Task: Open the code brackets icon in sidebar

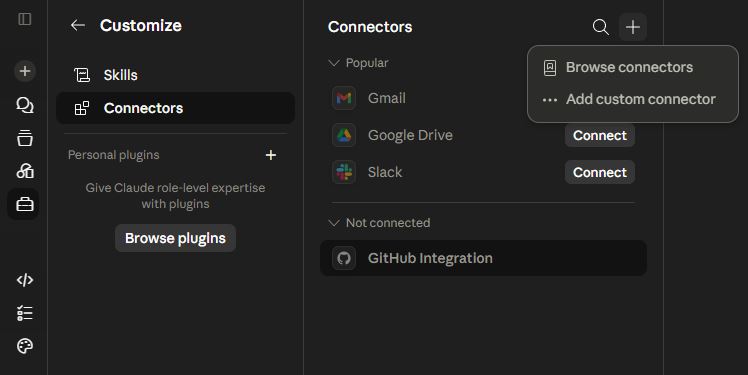Action: click(24, 280)
